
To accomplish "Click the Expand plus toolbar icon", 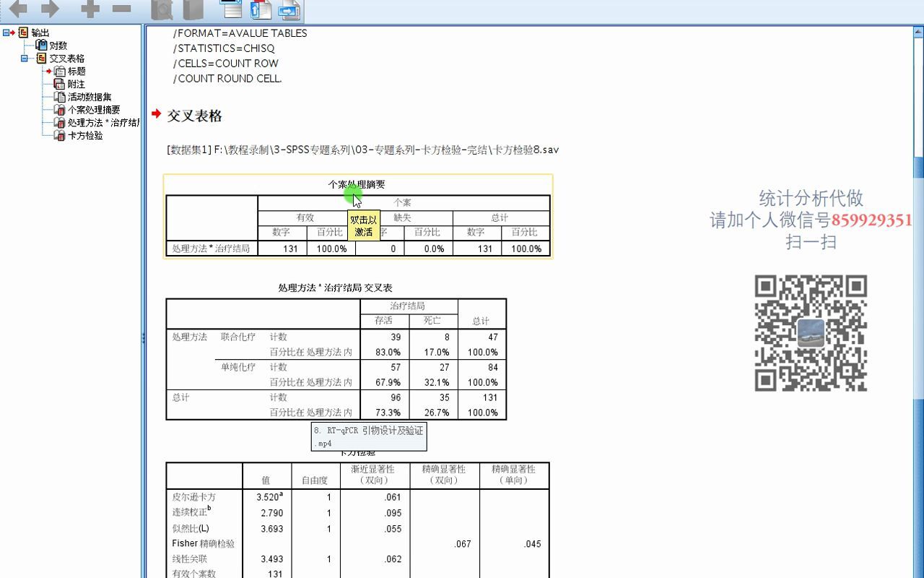I will [90, 9].
